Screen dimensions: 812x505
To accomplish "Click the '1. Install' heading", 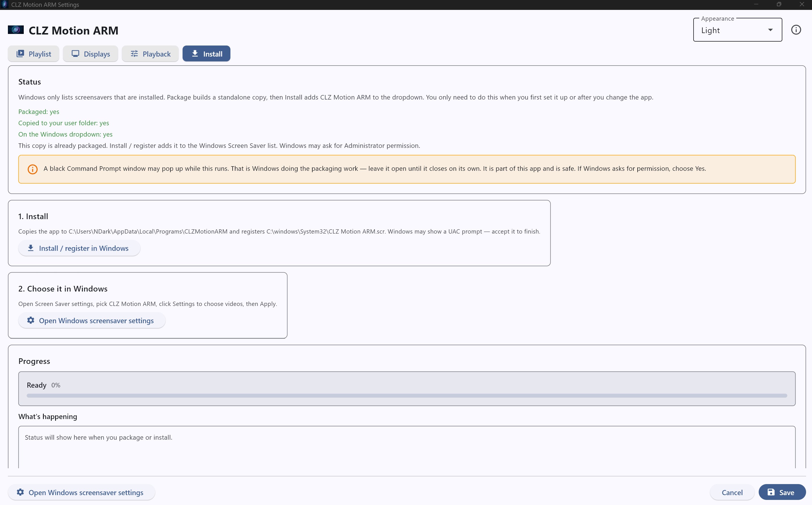I will (x=33, y=216).
